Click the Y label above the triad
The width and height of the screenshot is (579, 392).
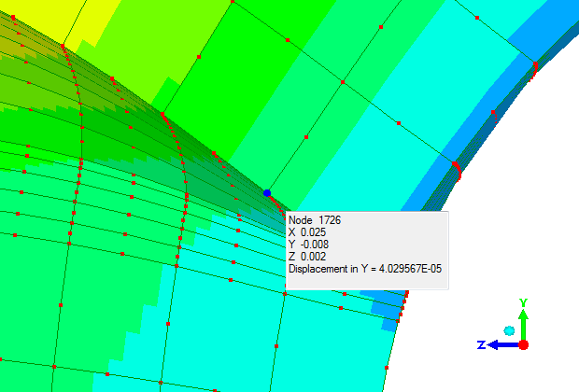coord(524,302)
